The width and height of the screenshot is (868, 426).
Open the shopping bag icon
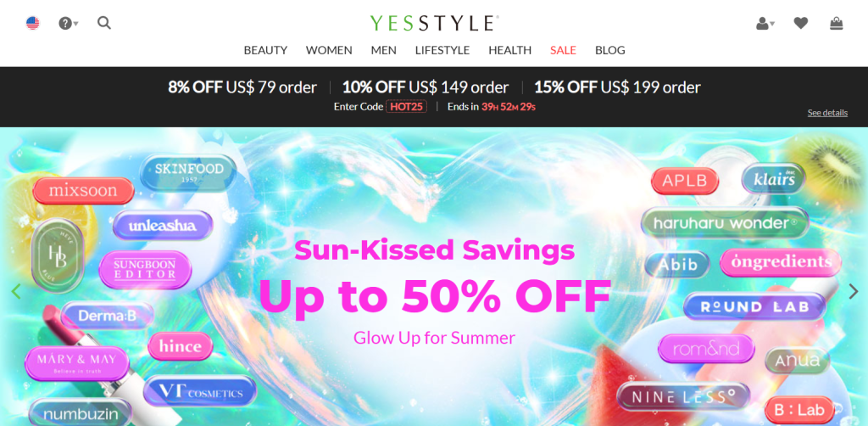[837, 23]
